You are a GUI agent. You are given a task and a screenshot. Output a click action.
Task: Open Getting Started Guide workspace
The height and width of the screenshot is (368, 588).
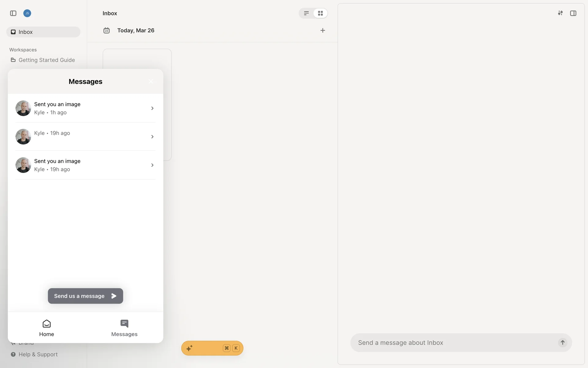(47, 60)
